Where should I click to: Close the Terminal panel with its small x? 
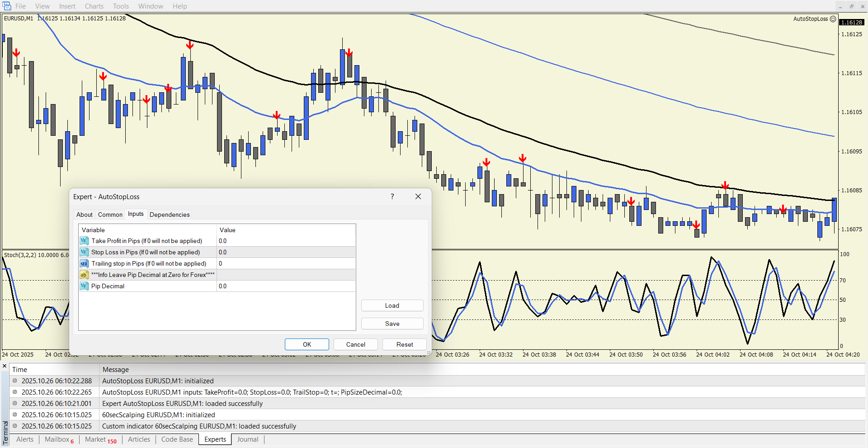tap(5, 366)
